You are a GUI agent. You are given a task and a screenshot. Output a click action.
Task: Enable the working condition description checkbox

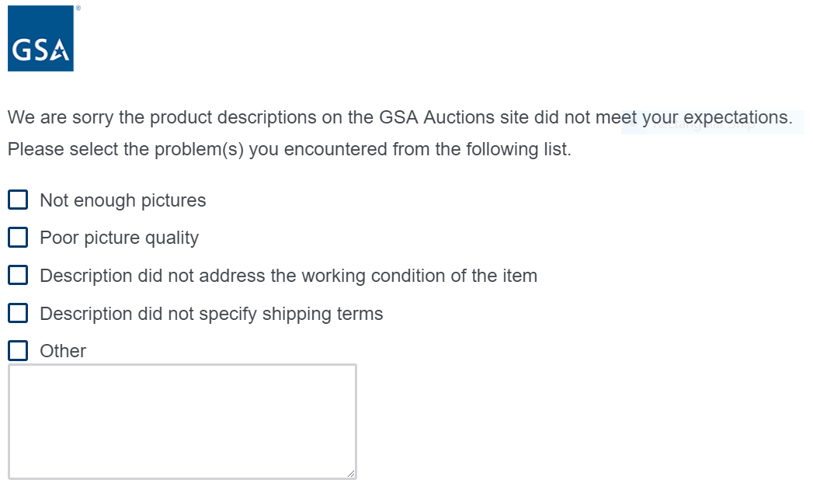tap(18, 276)
